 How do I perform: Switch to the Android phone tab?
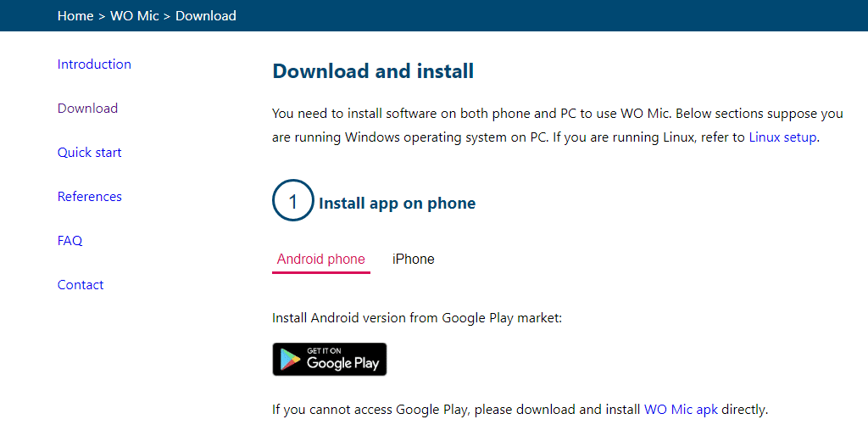click(x=321, y=260)
